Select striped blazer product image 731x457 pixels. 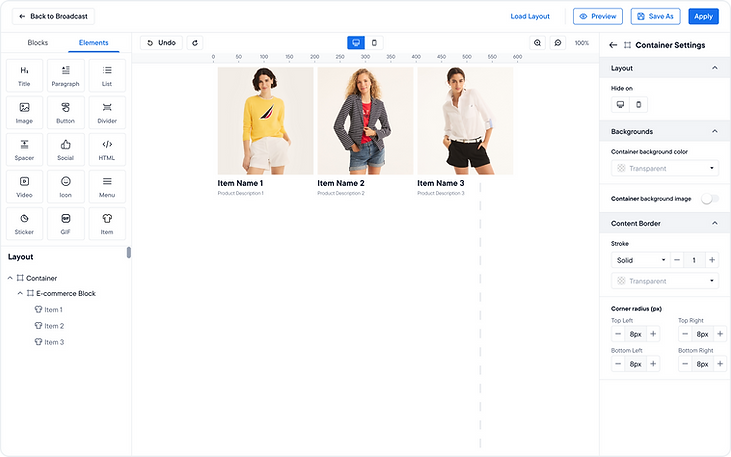tap(365, 121)
